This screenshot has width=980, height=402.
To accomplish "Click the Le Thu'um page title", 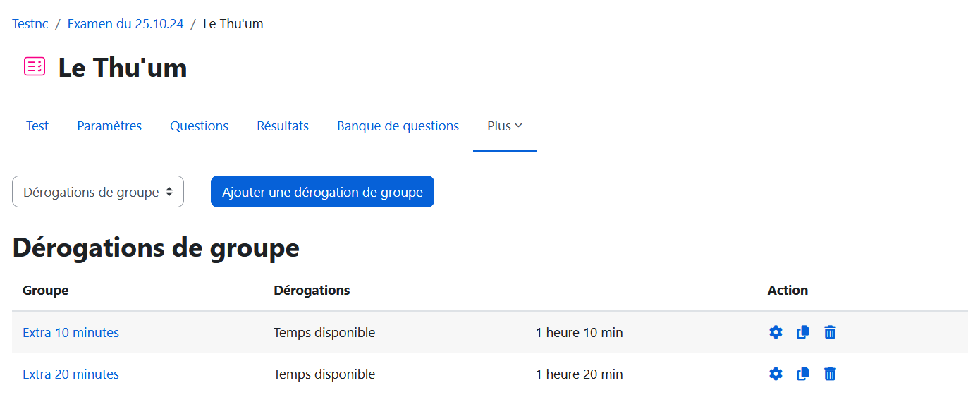I will coord(123,68).
